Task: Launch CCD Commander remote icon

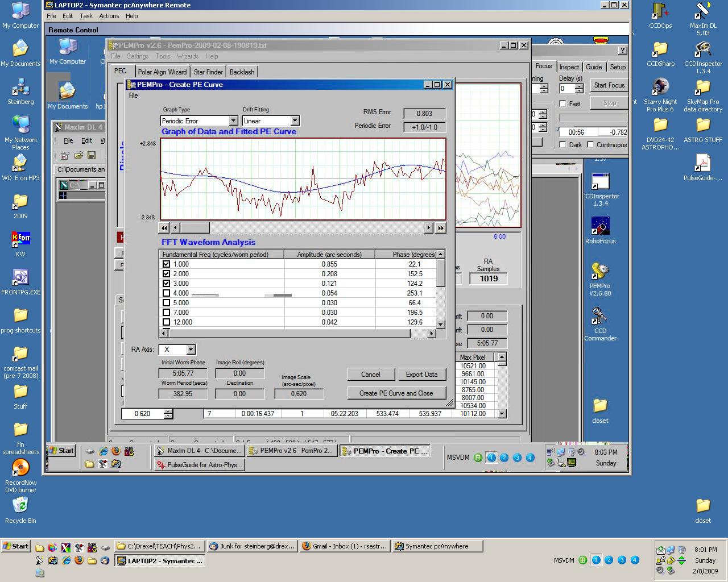Action: click(x=601, y=324)
